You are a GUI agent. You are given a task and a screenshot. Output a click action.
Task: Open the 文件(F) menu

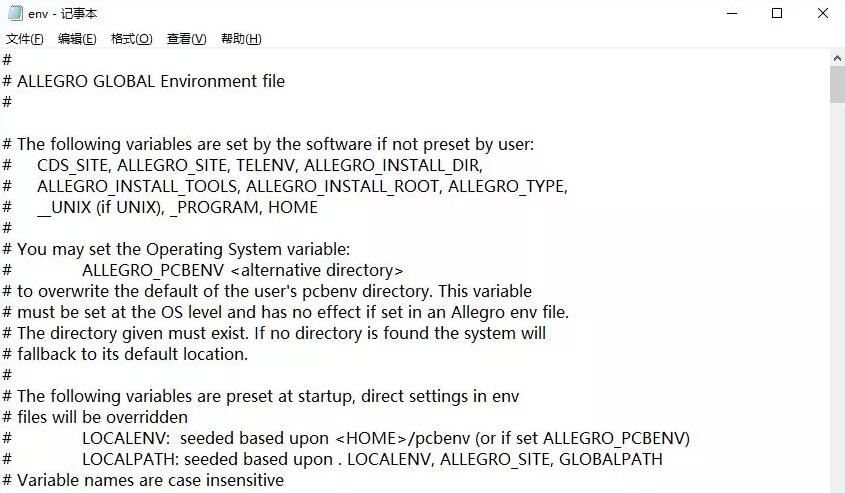(25, 39)
